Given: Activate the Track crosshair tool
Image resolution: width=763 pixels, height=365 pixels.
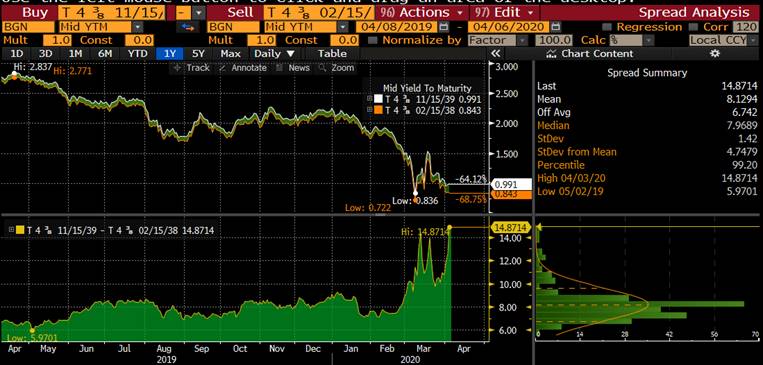Looking at the screenshot, I should [191, 68].
